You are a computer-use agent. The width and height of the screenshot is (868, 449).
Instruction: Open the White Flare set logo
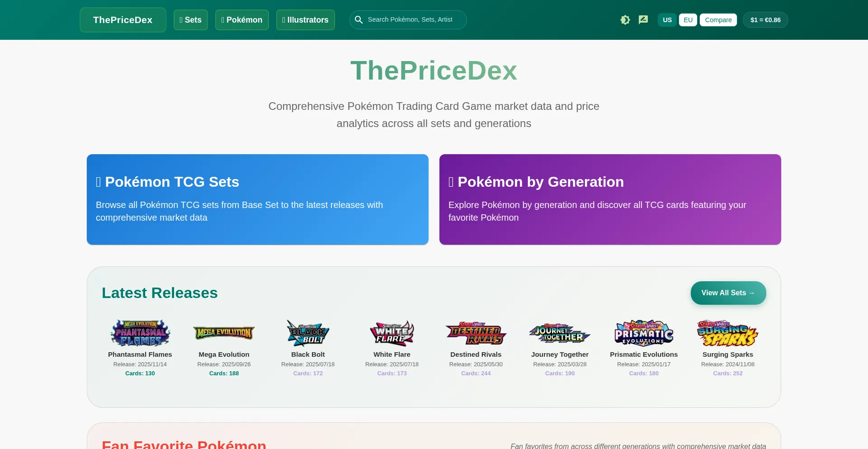(x=392, y=333)
